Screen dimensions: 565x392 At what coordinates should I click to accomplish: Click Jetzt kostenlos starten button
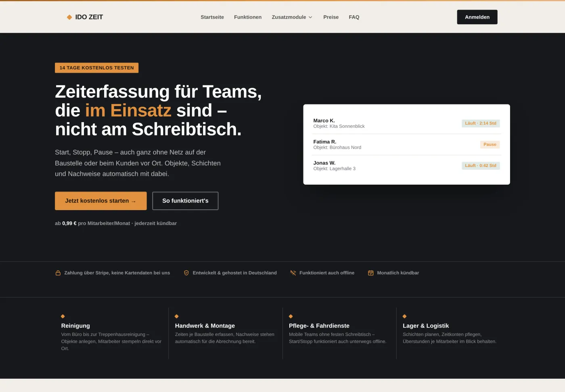(x=101, y=201)
